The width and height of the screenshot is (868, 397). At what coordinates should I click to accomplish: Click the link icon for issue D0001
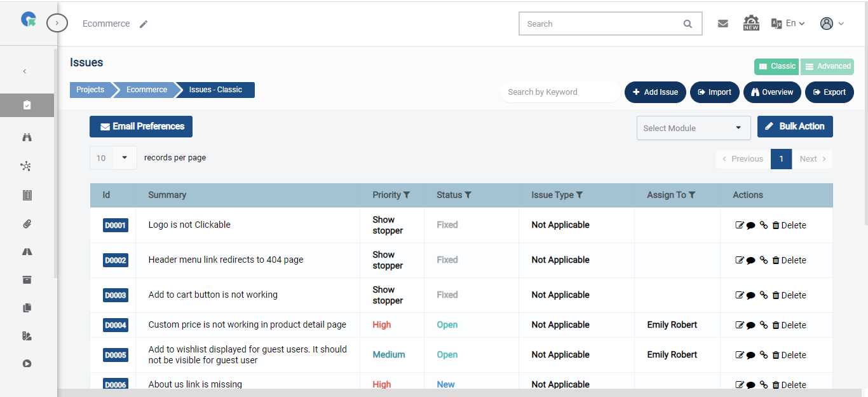pos(764,225)
